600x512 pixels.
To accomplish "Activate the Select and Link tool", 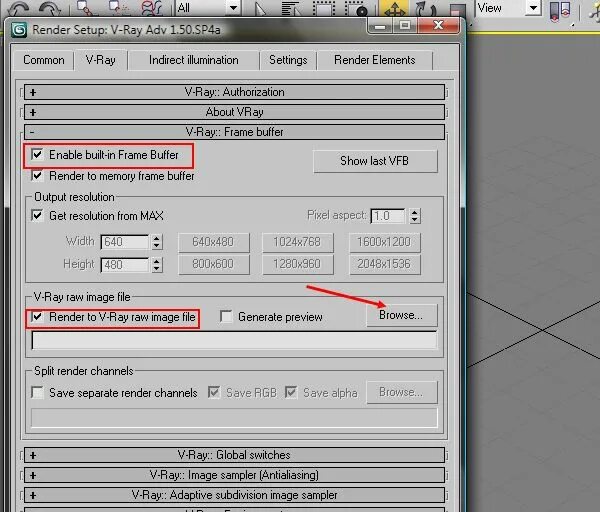I will (x=85, y=8).
